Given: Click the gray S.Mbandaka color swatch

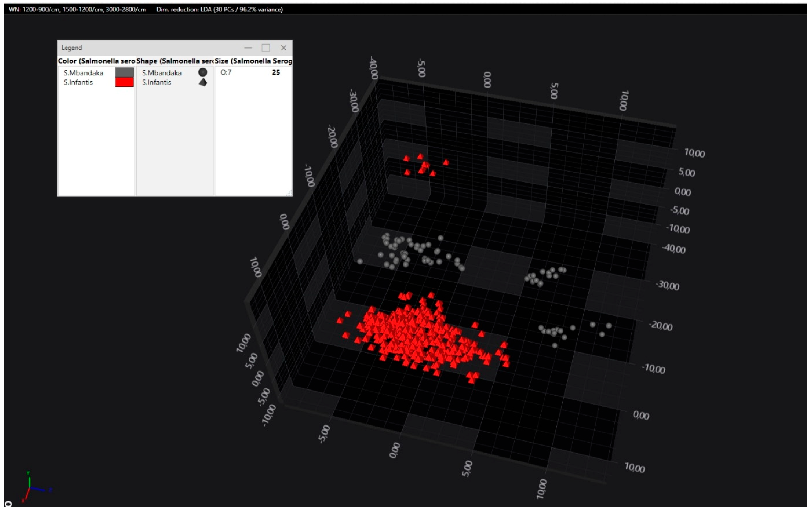Looking at the screenshot, I should click(x=124, y=72).
